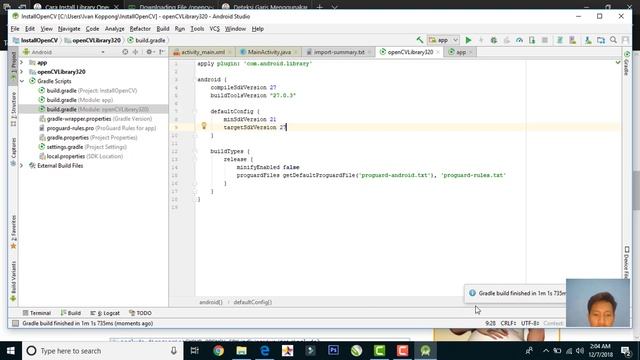The width and height of the screenshot is (640, 360).
Task: Click the Make Project hammer icon
Action: (420, 40)
